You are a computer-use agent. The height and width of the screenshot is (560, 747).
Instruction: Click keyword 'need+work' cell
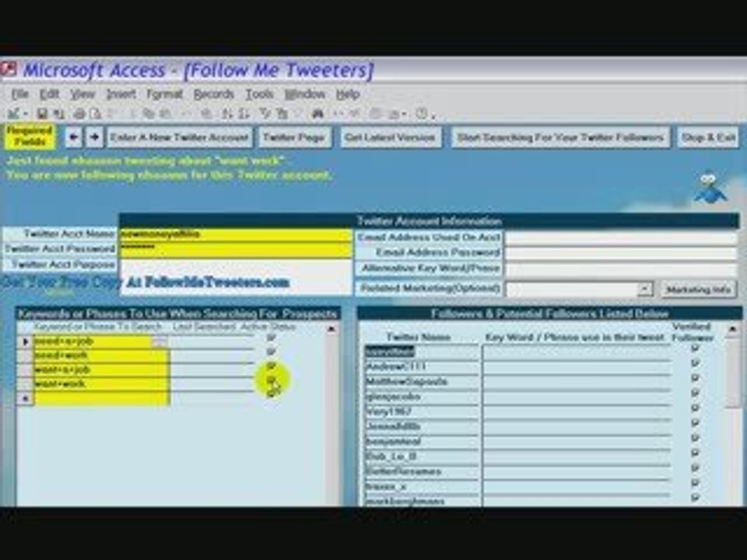click(101, 355)
